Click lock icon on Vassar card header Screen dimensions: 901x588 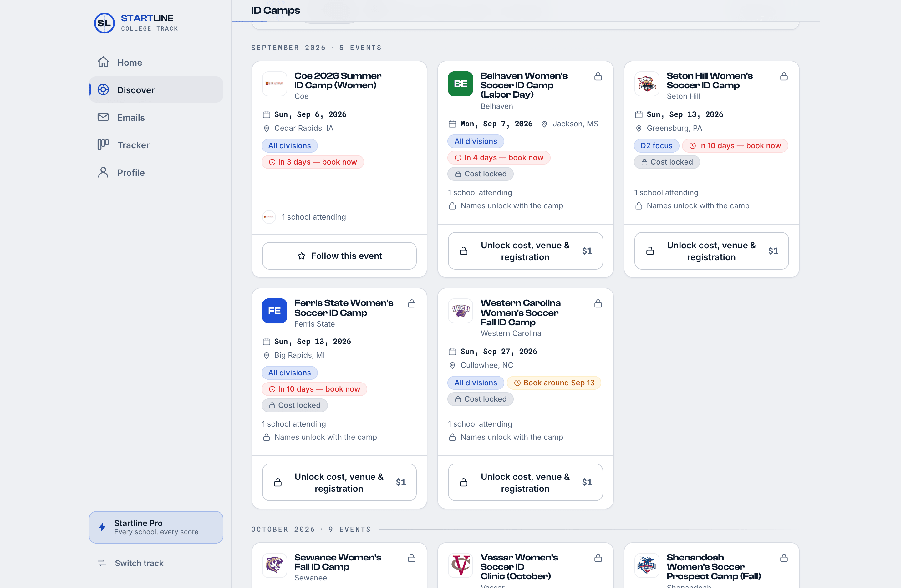[598, 558]
